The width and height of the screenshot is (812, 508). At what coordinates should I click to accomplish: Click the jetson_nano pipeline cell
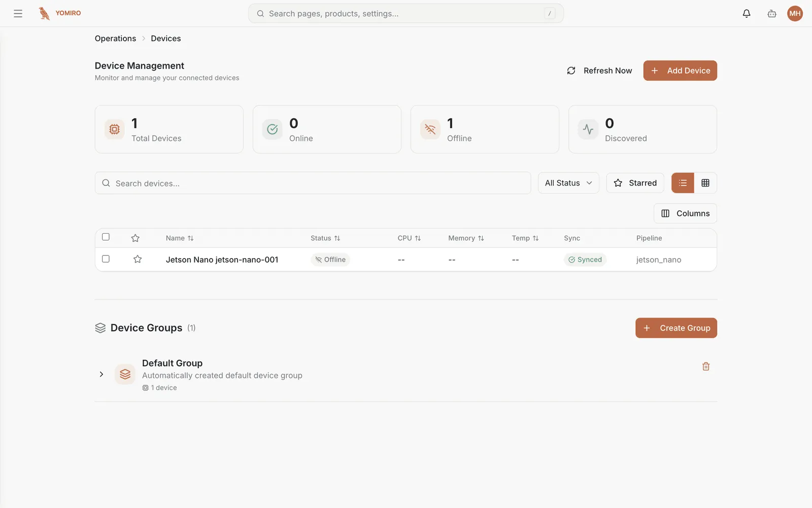659,260
